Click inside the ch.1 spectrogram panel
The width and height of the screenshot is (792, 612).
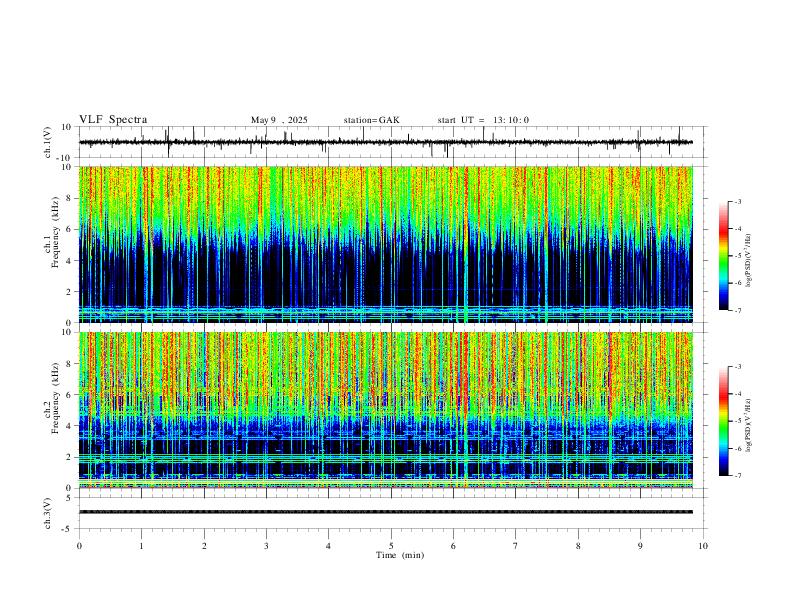pyautogui.click(x=386, y=244)
